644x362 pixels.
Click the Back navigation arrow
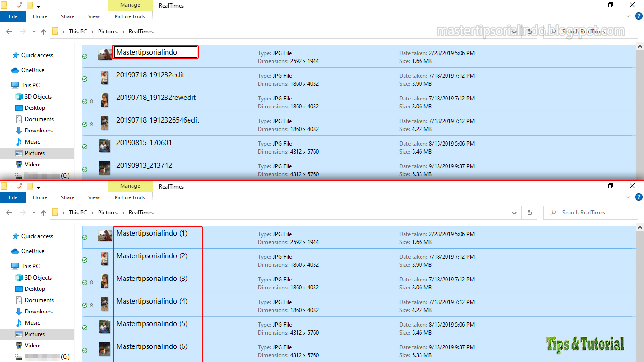[8, 31]
